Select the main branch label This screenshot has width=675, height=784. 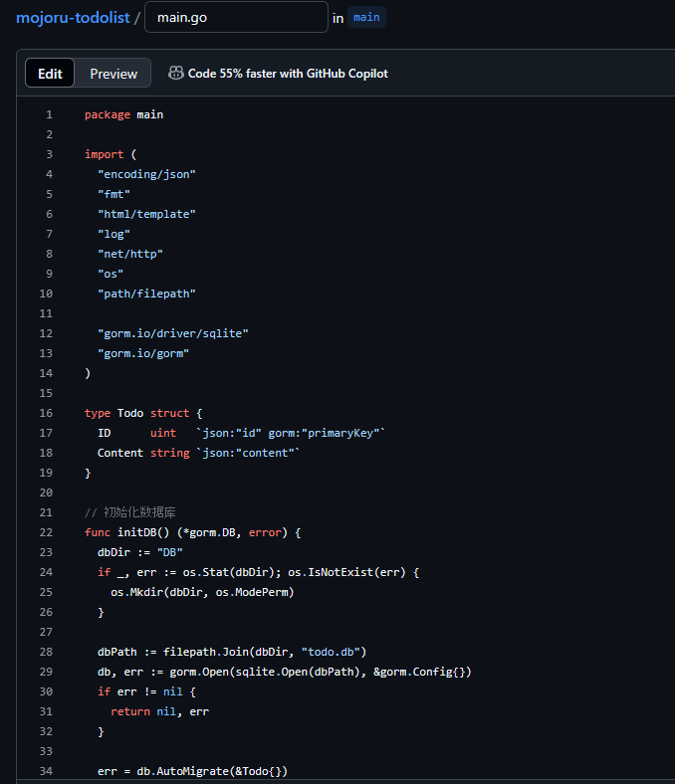tap(366, 18)
